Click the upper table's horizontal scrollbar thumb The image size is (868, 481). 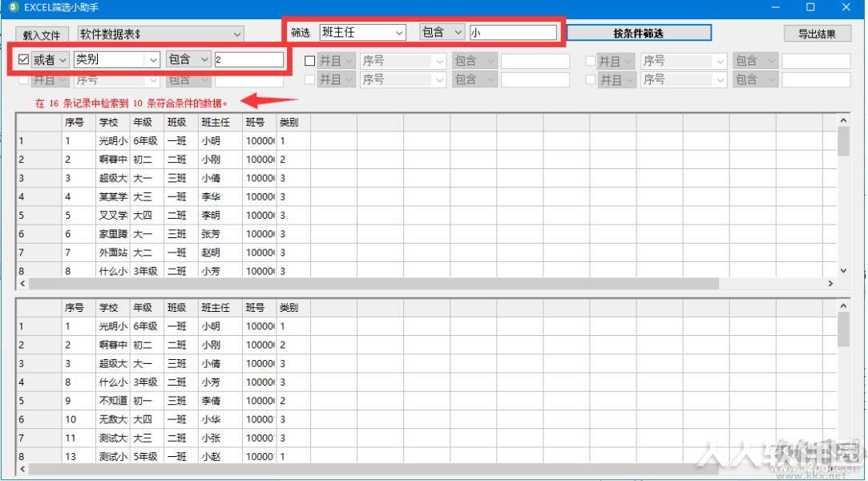(x=373, y=284)
